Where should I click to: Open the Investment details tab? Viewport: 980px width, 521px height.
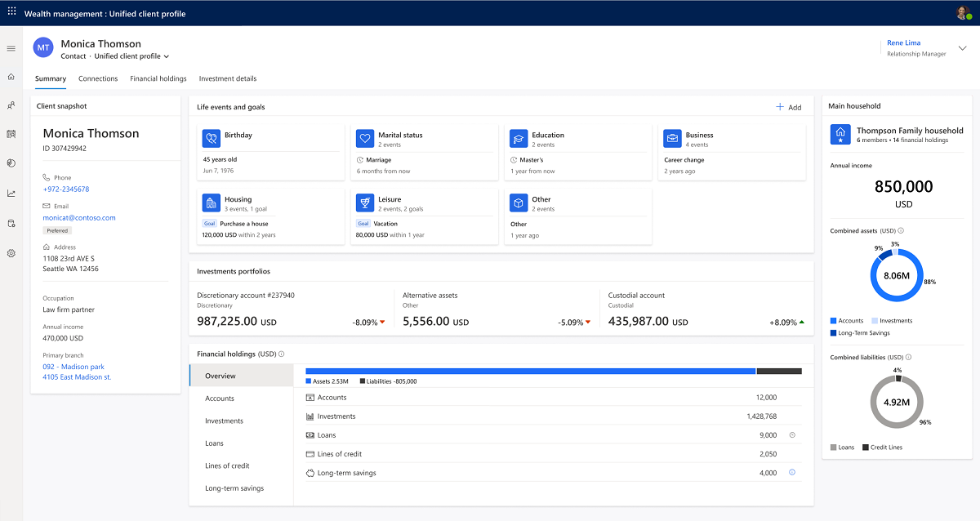[x=228, y=79]
